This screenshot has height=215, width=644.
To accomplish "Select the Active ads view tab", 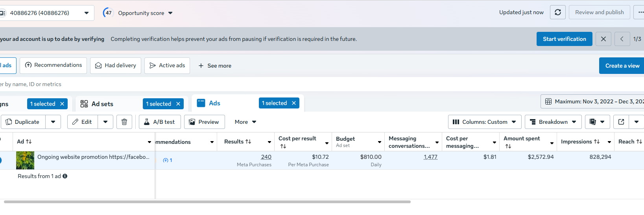I will tap(167, 66).
